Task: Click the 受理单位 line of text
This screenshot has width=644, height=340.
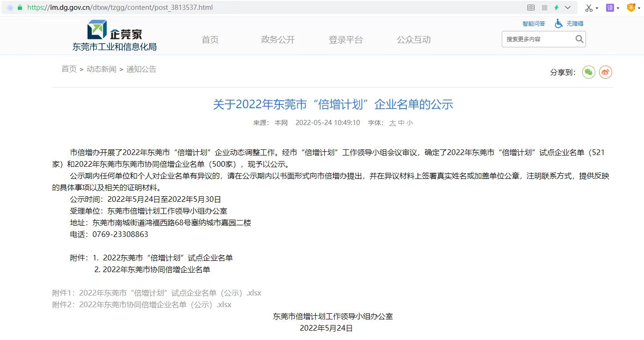Action: coord(148,211)
